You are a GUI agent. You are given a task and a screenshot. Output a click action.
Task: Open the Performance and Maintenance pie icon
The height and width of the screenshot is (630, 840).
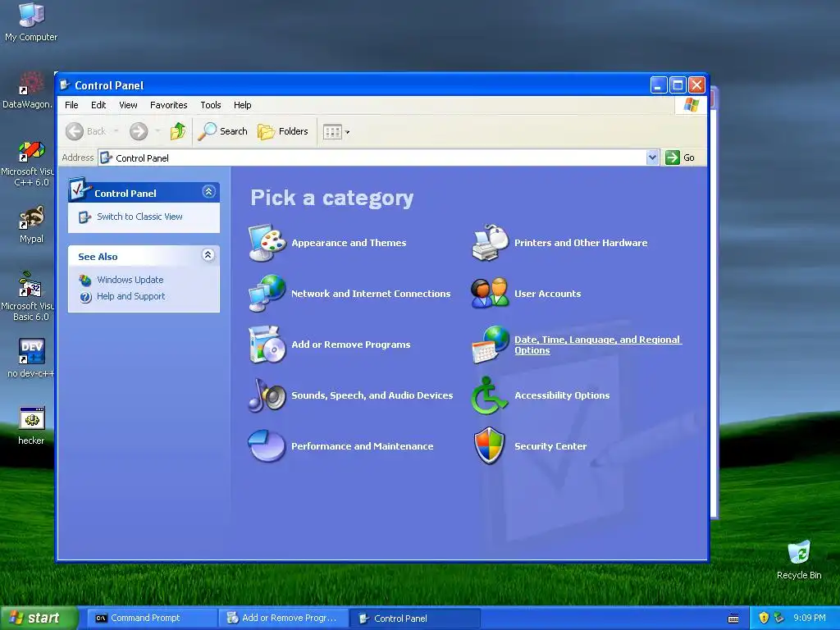point(267,445)
